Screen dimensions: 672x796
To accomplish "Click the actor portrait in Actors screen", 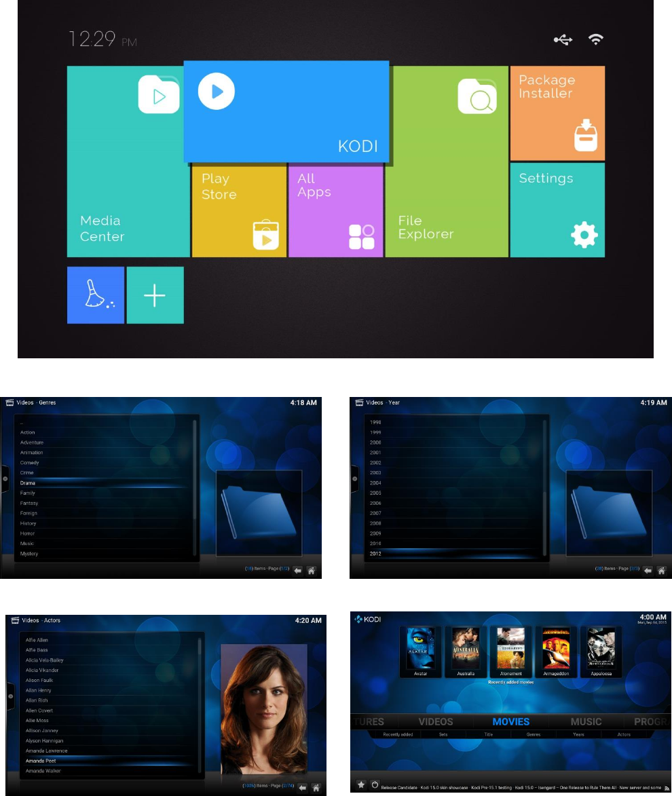I will (264, 708).
